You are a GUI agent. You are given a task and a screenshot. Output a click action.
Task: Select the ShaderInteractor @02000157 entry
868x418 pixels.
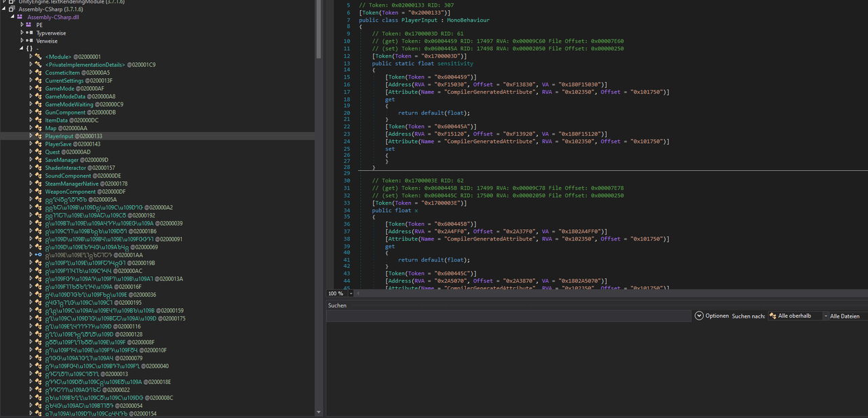[x=80, y=168]
